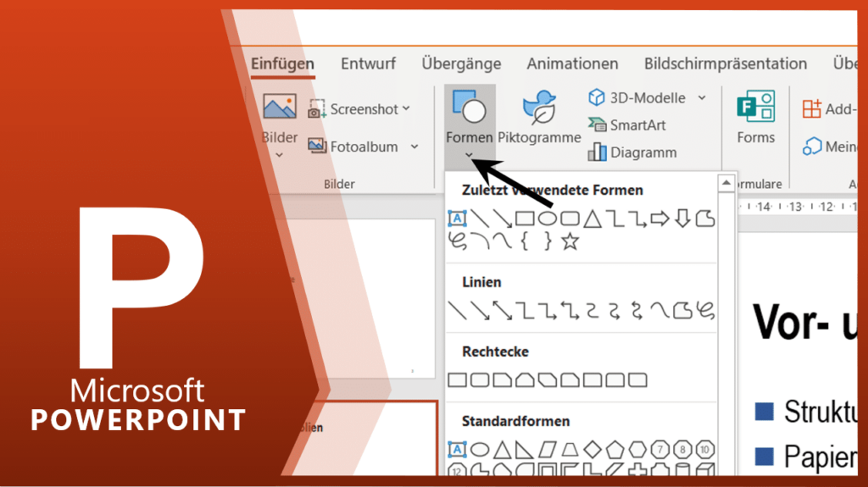Click the Rechtecke section heading

[x=495, y=351]
